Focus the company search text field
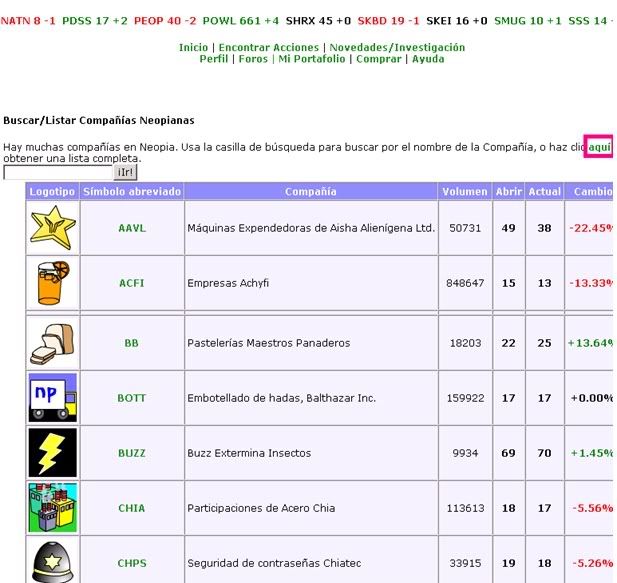617x583 pixels. coord(58,172)
